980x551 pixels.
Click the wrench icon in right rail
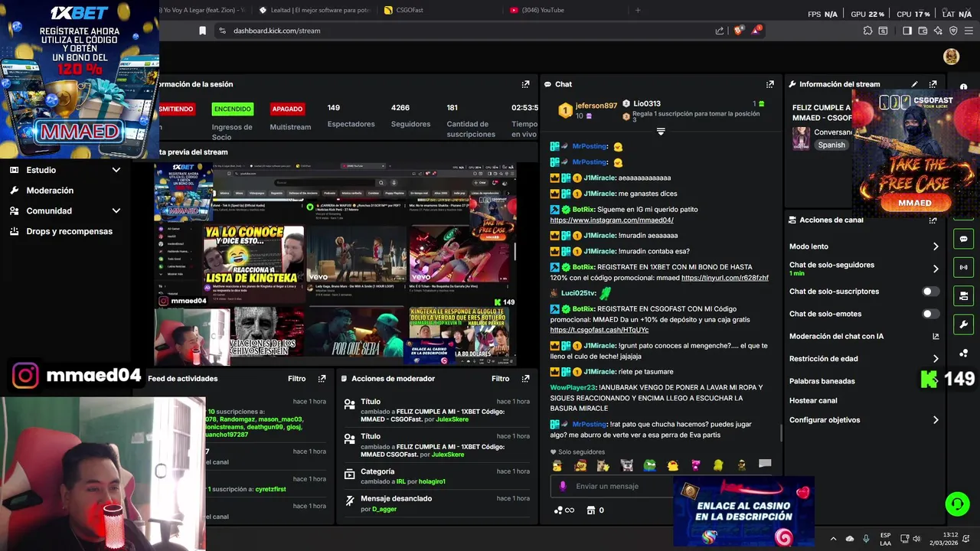coord(963,324)
